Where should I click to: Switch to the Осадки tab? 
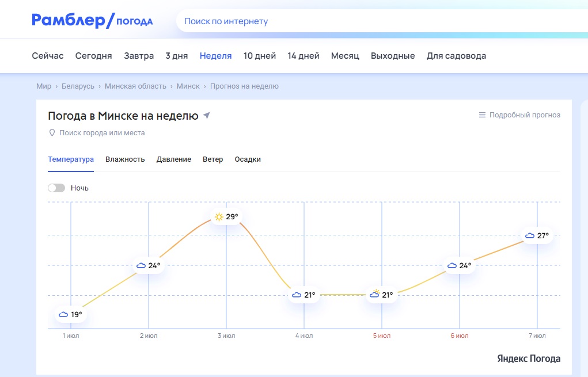pyautogui.click(x=248, y=159)
